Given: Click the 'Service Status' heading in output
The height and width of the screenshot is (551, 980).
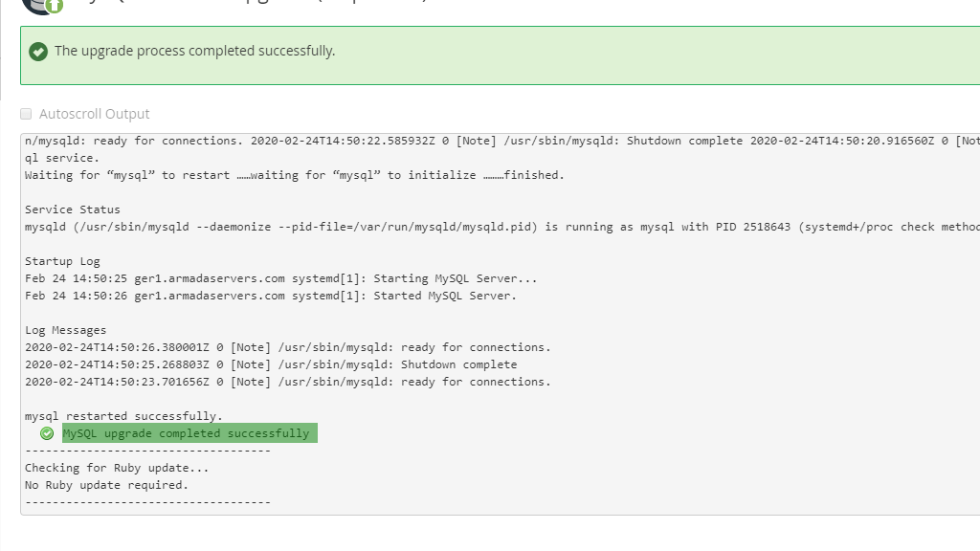Looking at the screenshot, I should (73, 209).
